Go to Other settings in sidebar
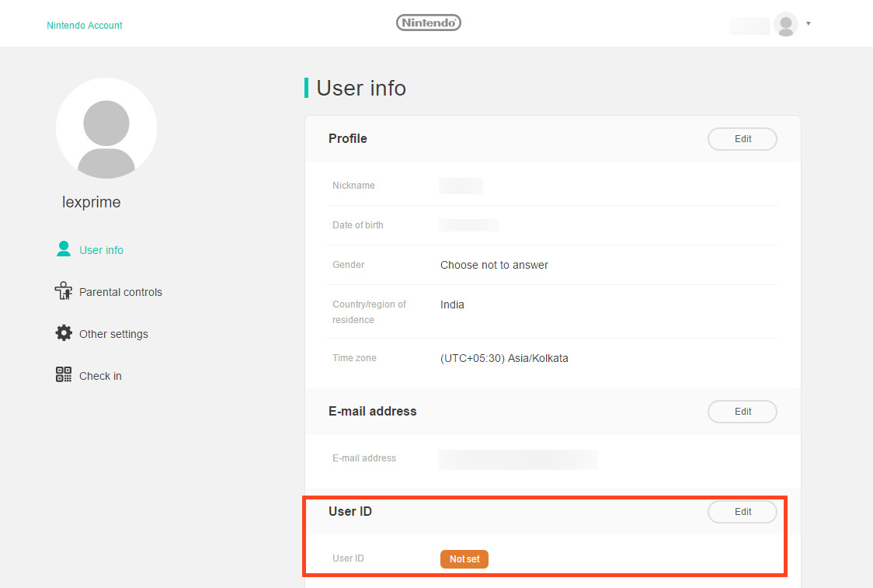 pos(113,334)
